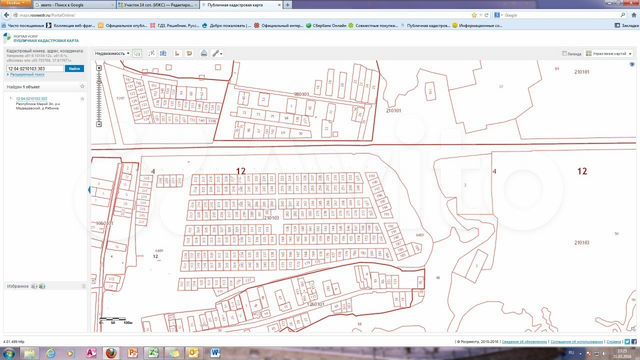Click the blue search button beside cadastral number
This screenshot has width=640, height=360.
pos(74,69)
